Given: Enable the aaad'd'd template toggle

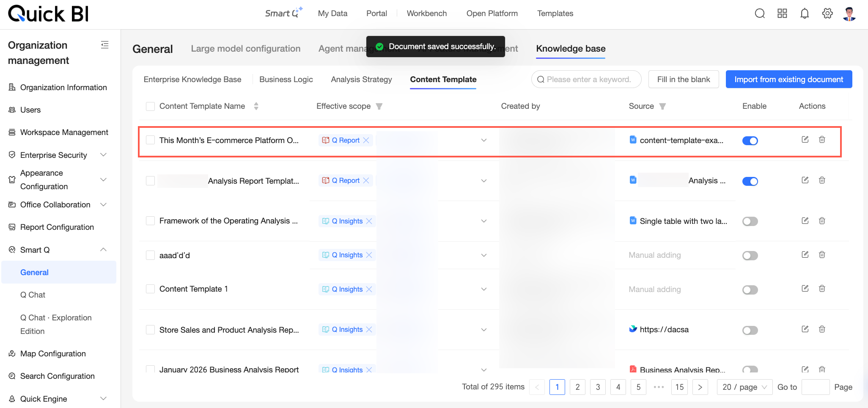Looking at the screenshot, I should click(x=750, y=256).
